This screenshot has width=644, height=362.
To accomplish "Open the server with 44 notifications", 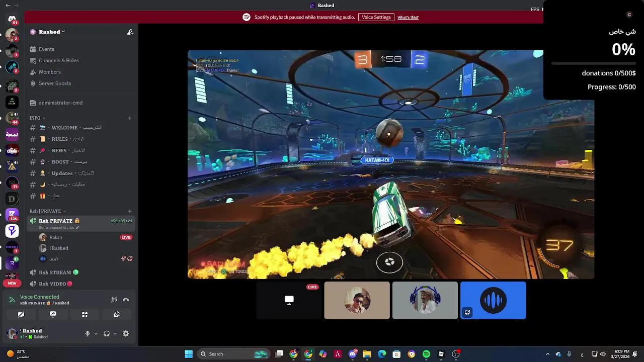I will (x=12, y=118).
